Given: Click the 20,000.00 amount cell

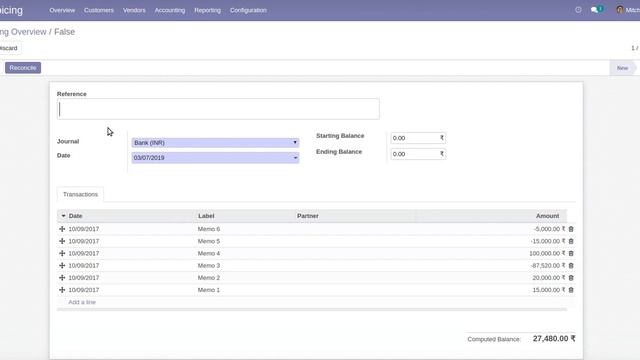Looking at the screenshot, I should (x=549, y=278).
